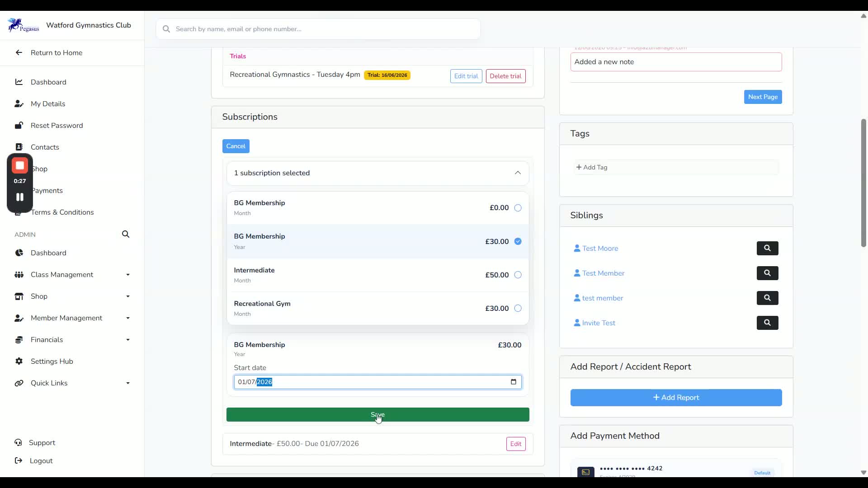
Task: Focus the member search box
Action: [318, 29]
